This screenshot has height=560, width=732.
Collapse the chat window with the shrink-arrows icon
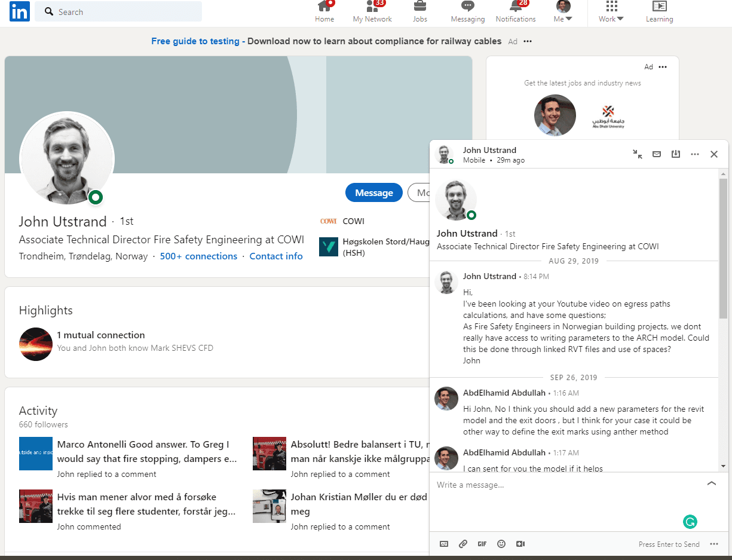[638, 154]
